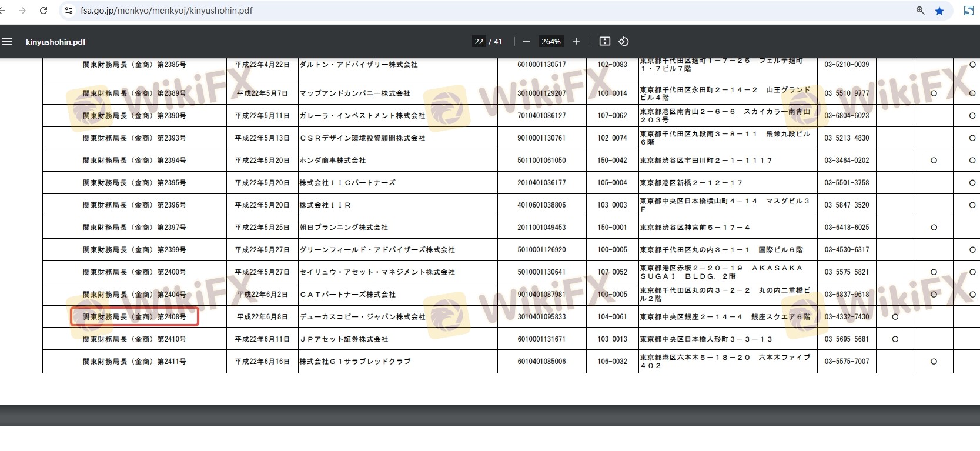Click the company name デューカスコピー・ジャパン株式会社

[x=362, y=317]
